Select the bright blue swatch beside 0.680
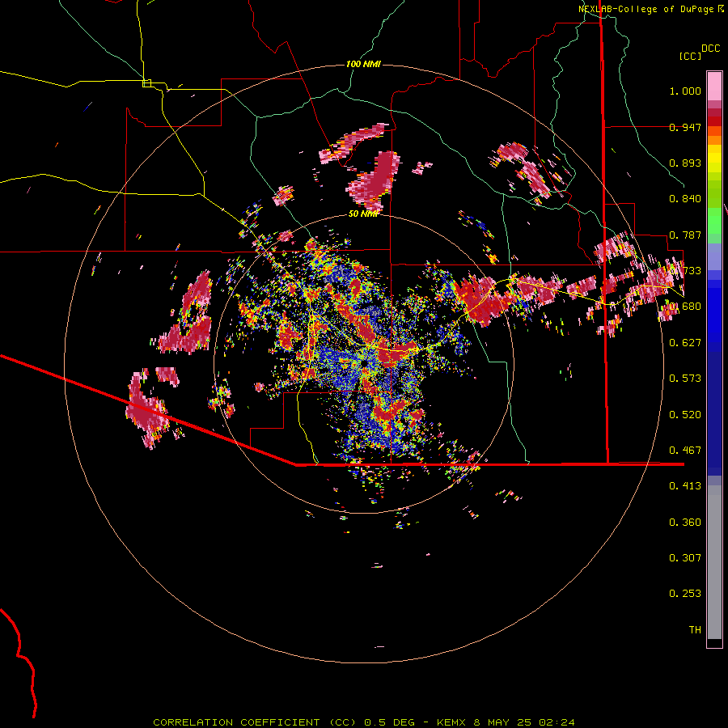The width and height of the screenshot is (728, 728). [714, 311]
